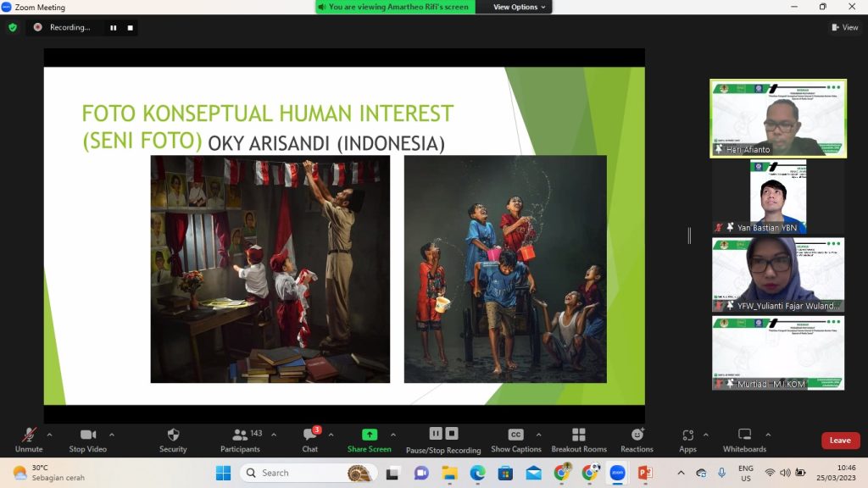Open the Reactions menu
868x488 pixels.
[x=637, y=440]
